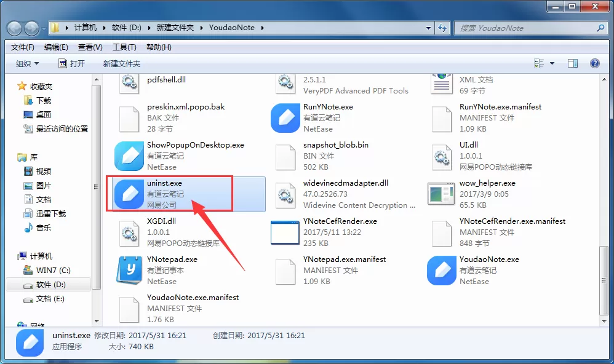
Task: Toggle the preview pane icon
Action: [573, 63]
